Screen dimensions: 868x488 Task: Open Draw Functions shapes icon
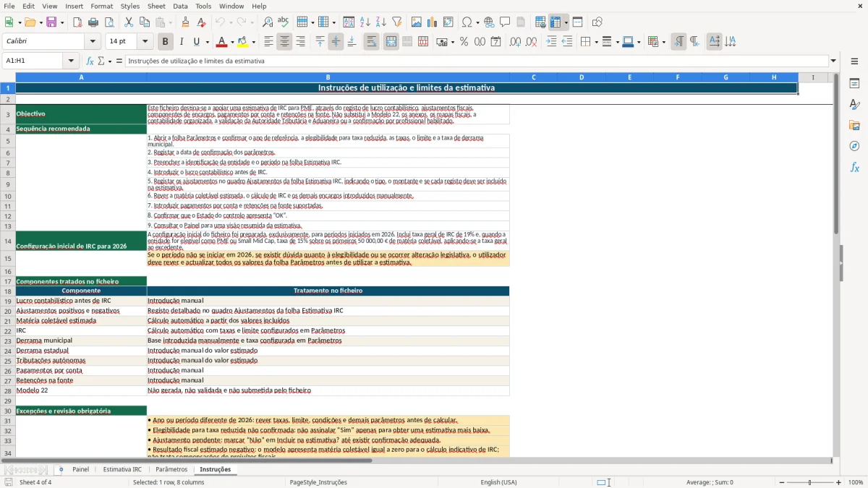[x=597, y=22]
